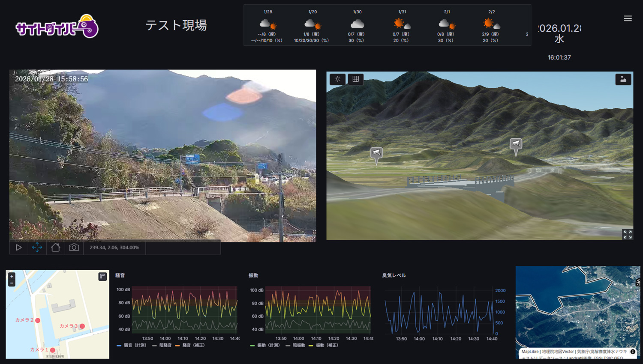643x364 pixels.
Task: Select the カメラ1 marker on the map
Action: [53, 350]
